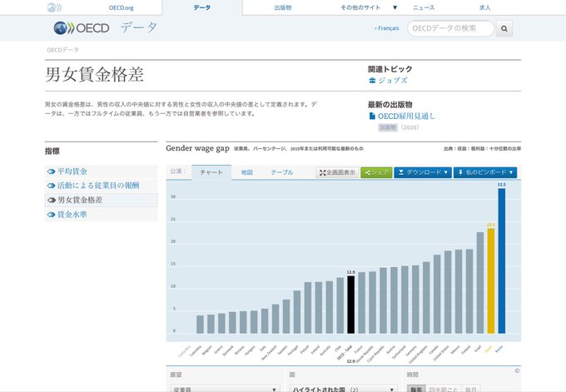566x392 pixels.
Task: Click the New Zealand axis label
Action: [269, 353]
